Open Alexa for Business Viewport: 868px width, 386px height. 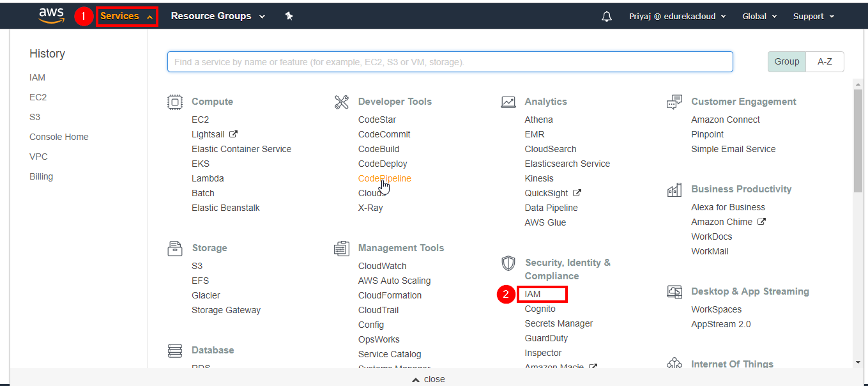pyautogui.click(x=727, y=207)
